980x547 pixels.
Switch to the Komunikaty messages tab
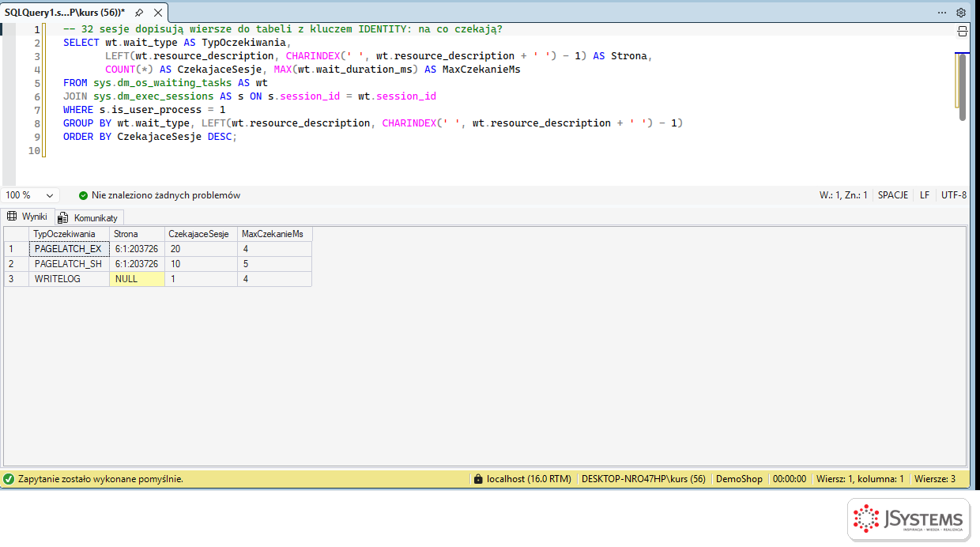click(x=88, y=217)
